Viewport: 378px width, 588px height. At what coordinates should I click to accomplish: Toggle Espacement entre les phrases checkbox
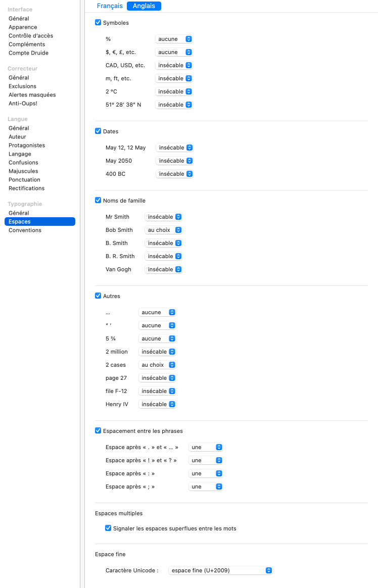pos(98,431)
